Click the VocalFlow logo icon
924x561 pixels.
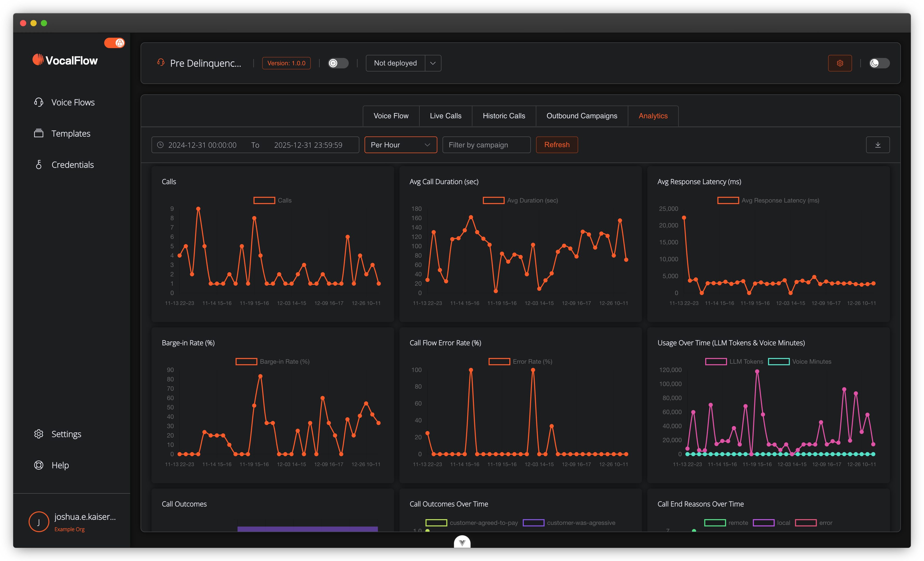pyautogui.click(x=38, y=59)
